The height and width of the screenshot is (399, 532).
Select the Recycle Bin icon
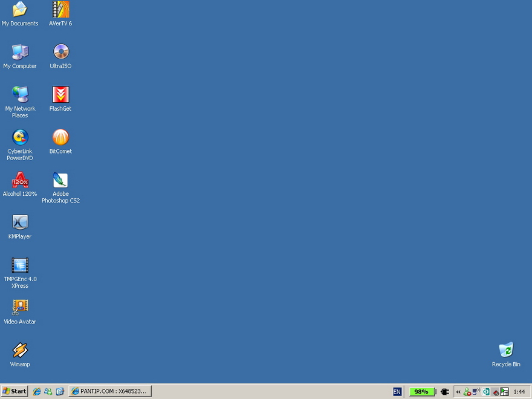(506, 354)
